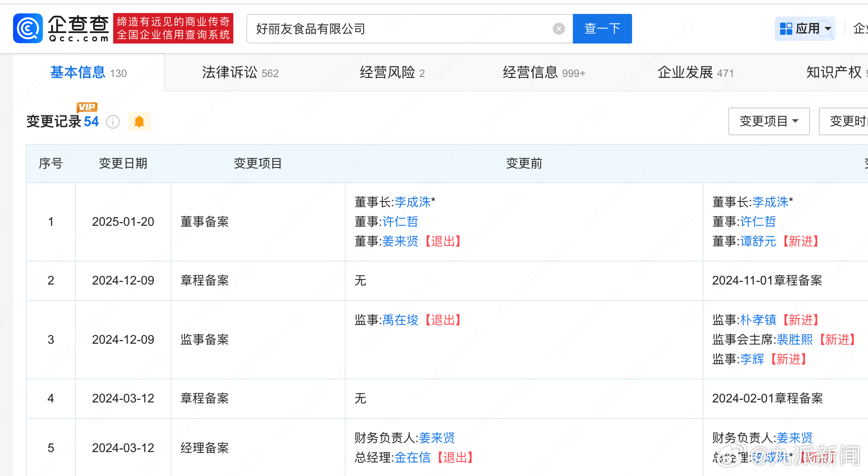Switch to the 基本信息 tab

(x=88, y=73)
